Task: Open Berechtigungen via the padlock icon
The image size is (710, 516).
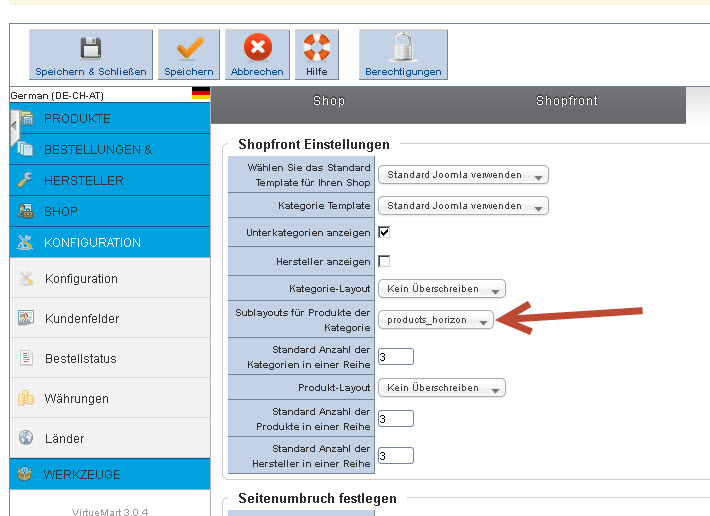Action: 403,48
